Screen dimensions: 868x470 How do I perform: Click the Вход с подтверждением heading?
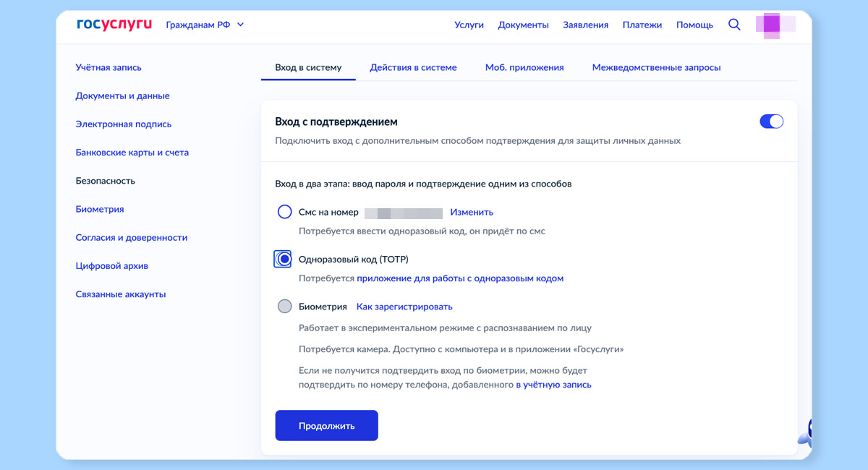336,121
